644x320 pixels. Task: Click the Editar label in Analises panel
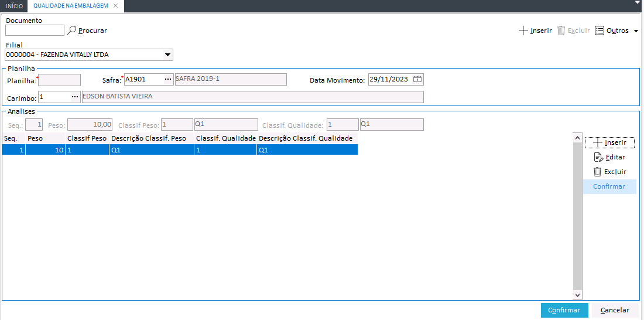(615, 157)
